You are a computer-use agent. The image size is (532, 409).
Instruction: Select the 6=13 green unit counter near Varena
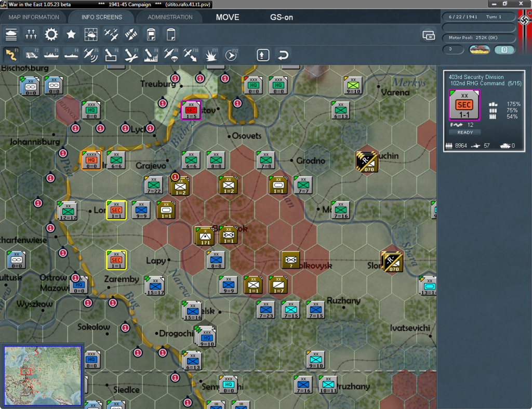(x=341, y=110)
